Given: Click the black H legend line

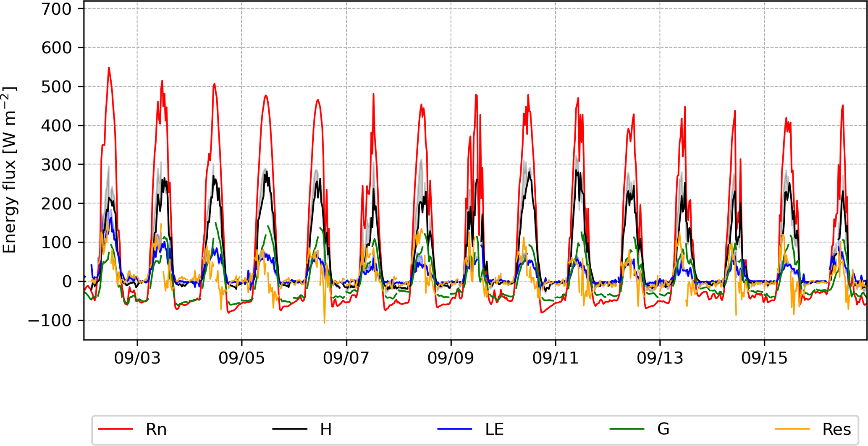Looking at the screenshot, I should pyautogui.click(x=289, y=429).
